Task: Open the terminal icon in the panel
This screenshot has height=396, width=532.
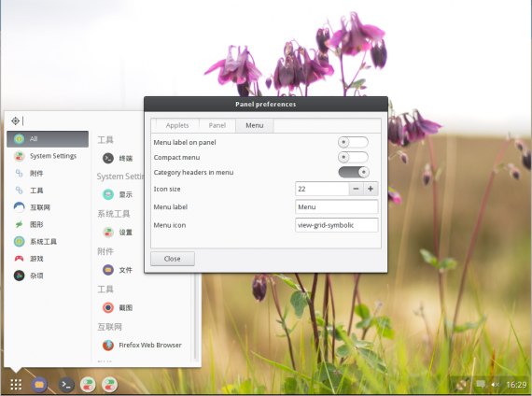Action: pos(66,385)
